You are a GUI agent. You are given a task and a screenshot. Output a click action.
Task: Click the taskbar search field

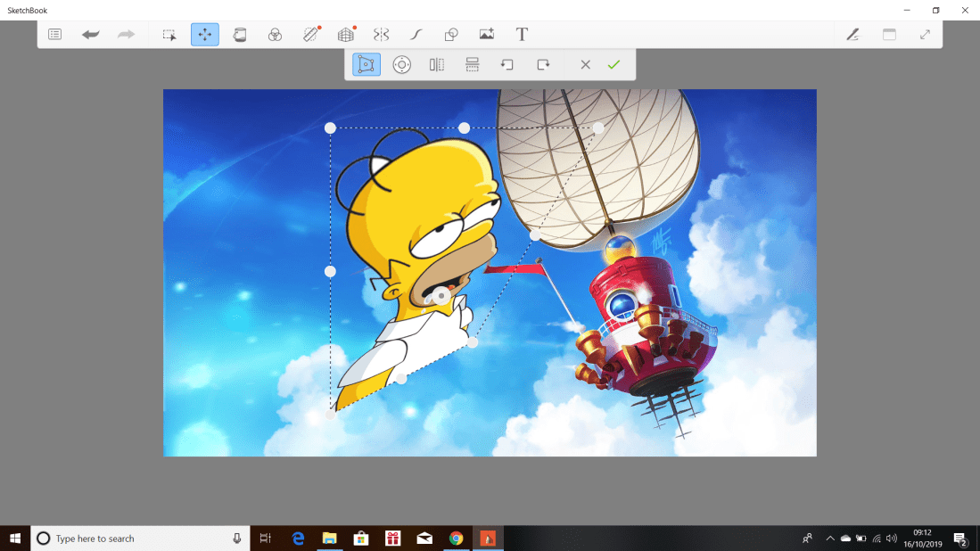tap(134, 538)
